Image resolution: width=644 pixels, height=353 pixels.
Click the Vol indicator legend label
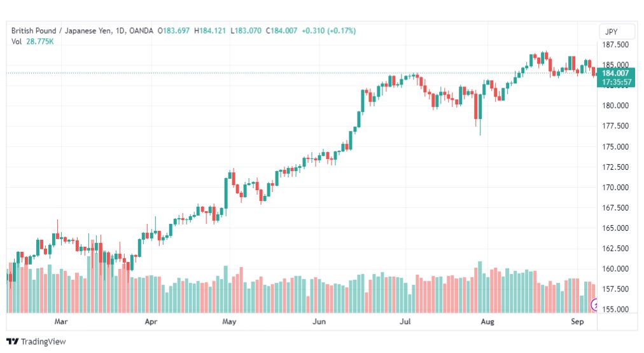pyautogui.click(x=17, y=41)
